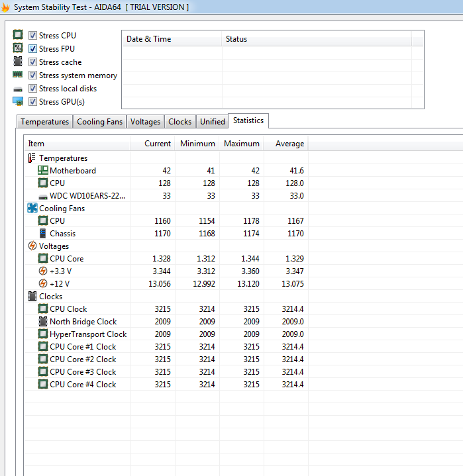Click the Minimum column header

pyautogui.click(x=197, y=143)
